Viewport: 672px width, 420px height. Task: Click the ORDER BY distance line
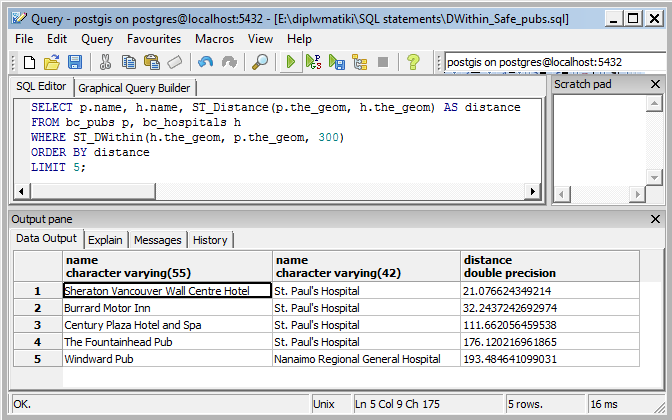click(90, 152)
